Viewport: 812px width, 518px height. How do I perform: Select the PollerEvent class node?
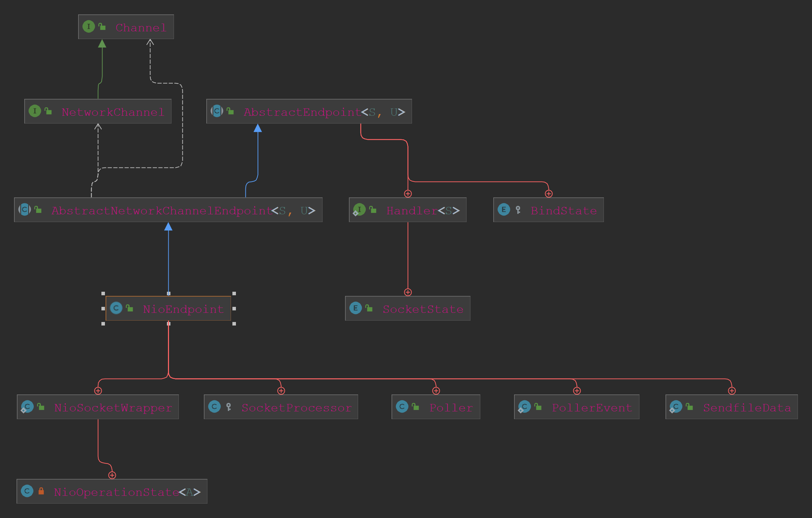point(592,408)
